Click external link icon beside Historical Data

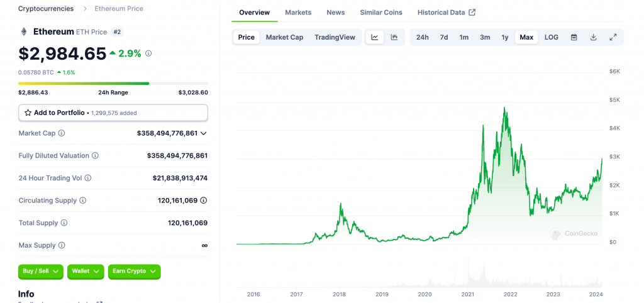coord(472,13)
